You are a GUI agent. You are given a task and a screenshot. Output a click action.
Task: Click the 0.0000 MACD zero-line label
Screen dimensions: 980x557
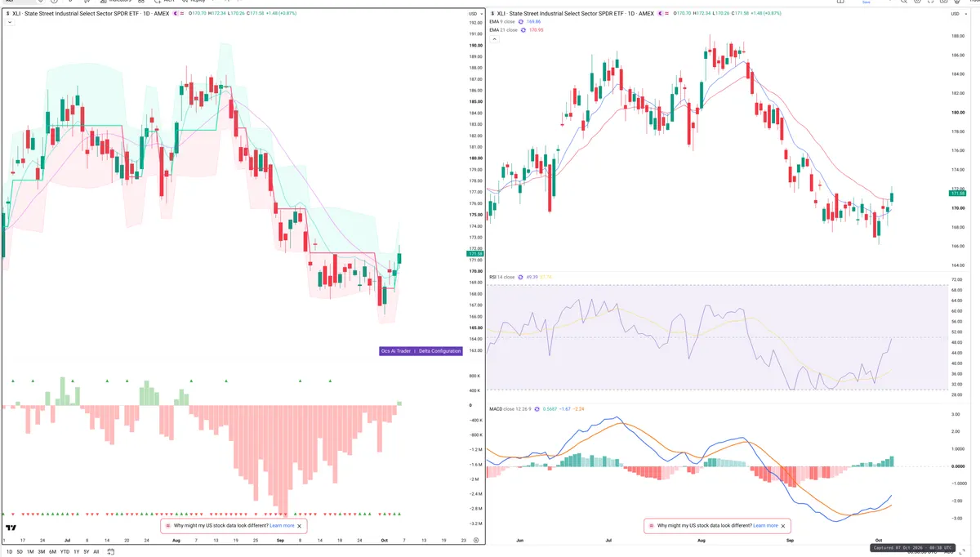tap(958, 466)
